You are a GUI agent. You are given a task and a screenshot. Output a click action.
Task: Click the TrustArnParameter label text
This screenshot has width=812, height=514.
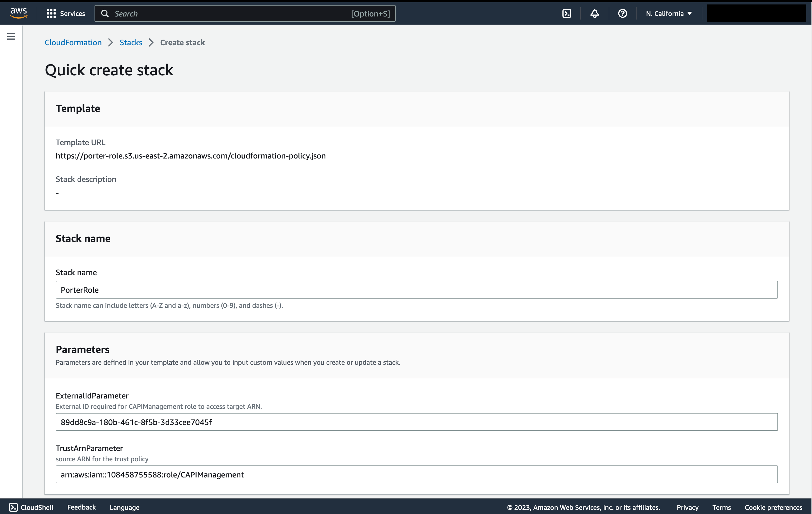click(x=89, y=448)
